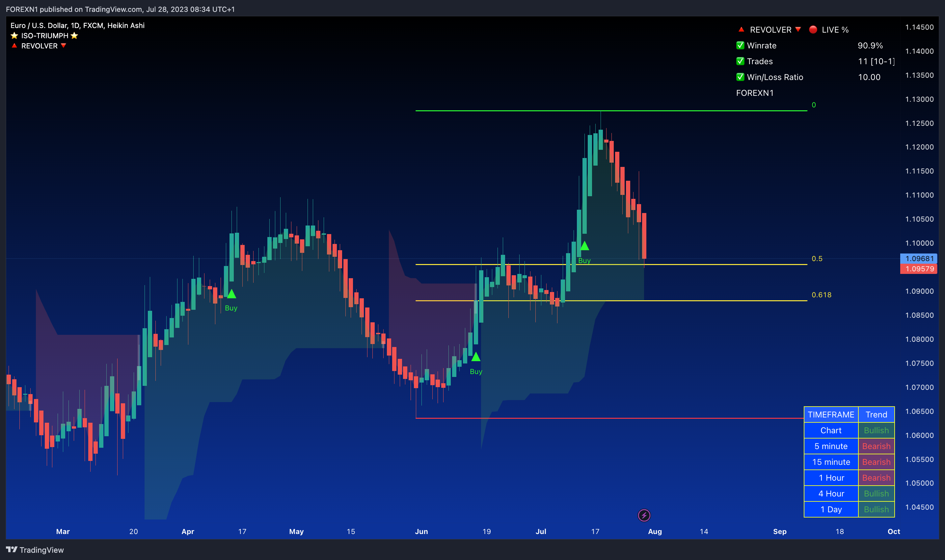Click Bullish trend cell for 4 Hour
Viewport: 945px width, 560px height.
coord(876,493)
